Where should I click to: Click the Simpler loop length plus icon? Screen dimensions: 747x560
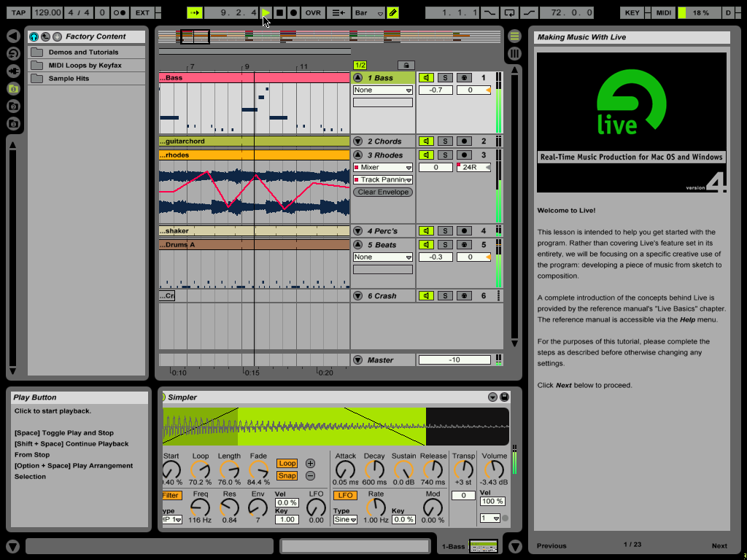310,463
